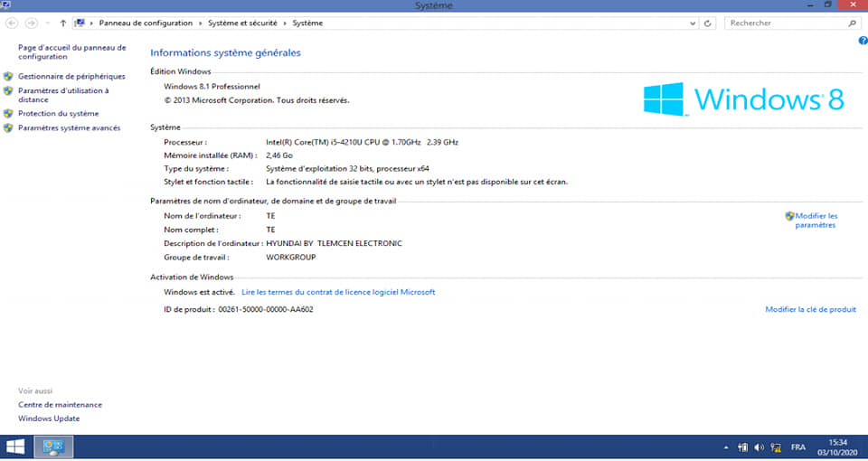
Task: Click product ID 00261-50000-00000-AA602
Action: point(266,309)
